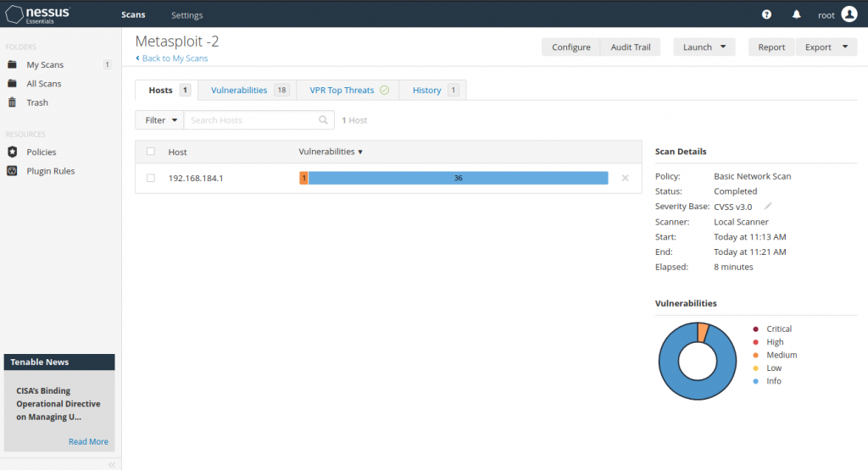Edit Severity Base with pencil icon
868x470 pixels.
point(768,207)
